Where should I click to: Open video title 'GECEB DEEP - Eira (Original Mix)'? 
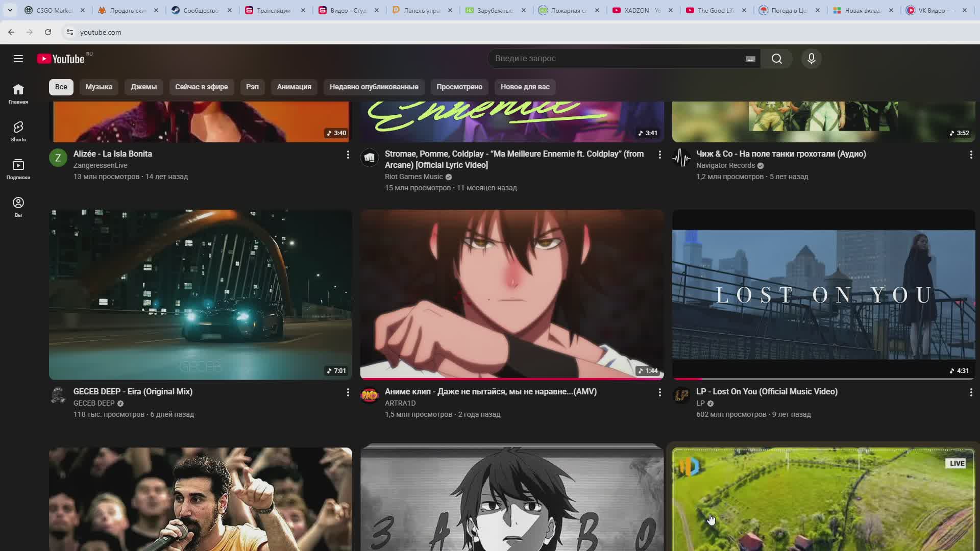tap(133, 391)
